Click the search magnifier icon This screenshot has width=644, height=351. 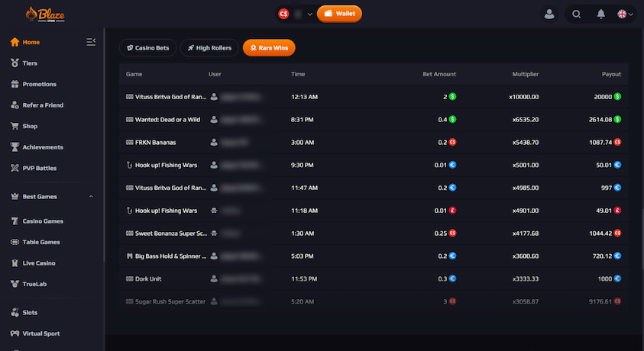(577, 14)
